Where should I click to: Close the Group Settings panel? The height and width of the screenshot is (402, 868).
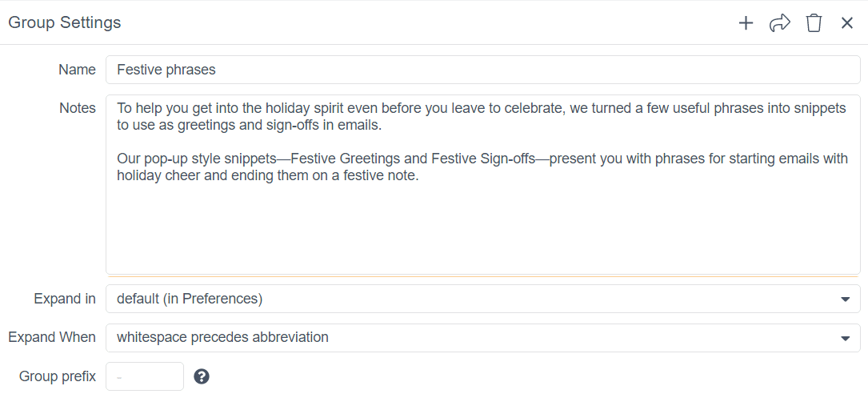(847, 23)
